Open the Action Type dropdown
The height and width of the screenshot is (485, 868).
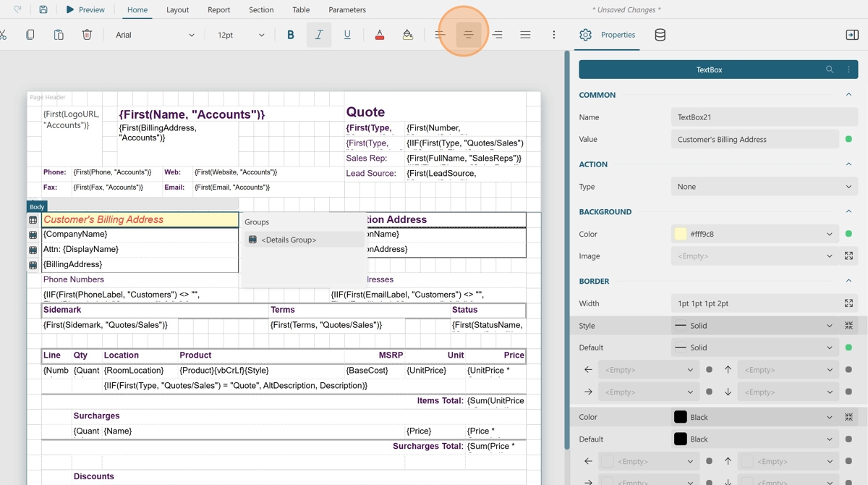(765, 187)
